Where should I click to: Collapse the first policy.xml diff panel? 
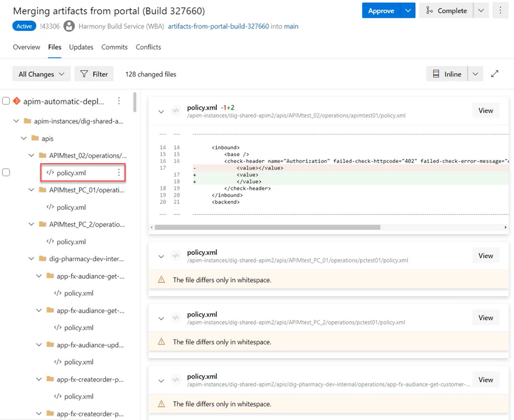pyautogui.click(x=161, y=112)
